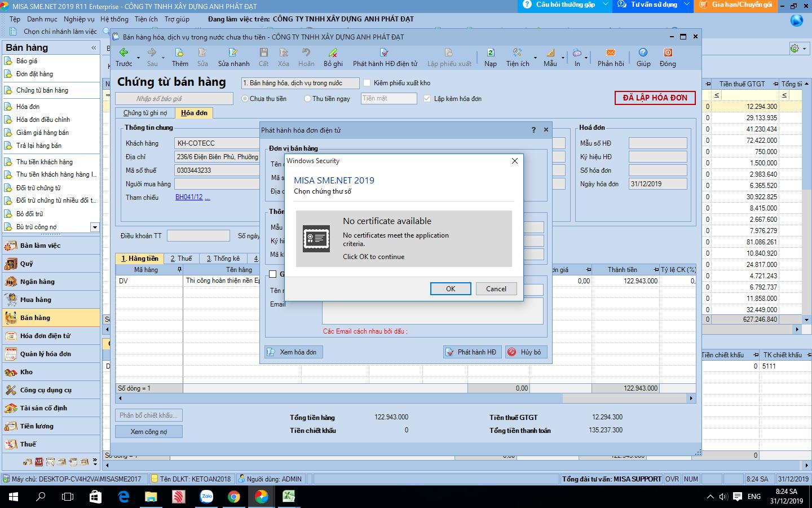The height and width of the screenshot is (508, 812).
Task: Click the Xem công nợ button
Action: tap(149, 432)
